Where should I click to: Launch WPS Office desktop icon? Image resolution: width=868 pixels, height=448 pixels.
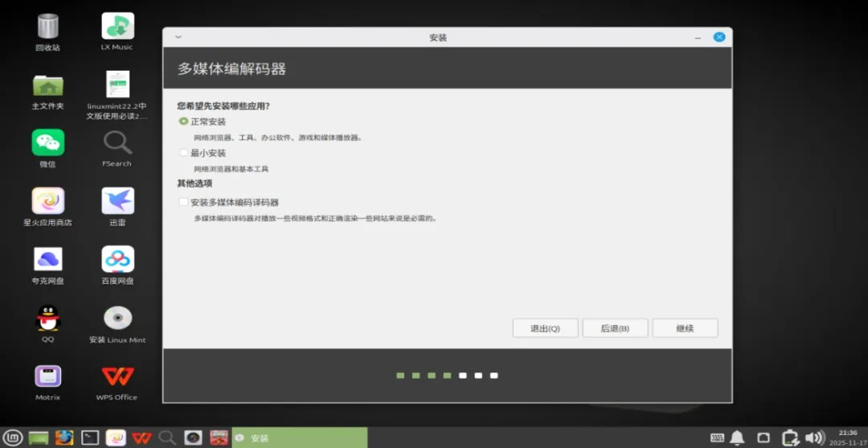coord(117,376)
